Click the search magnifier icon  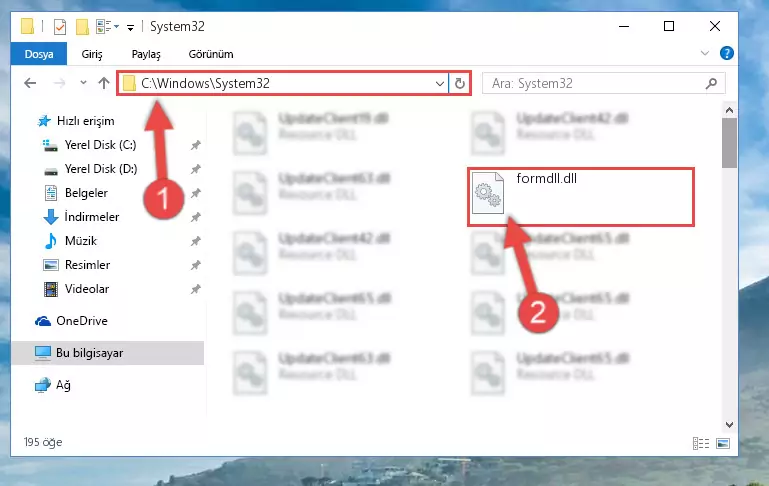click(x=711, y=84)
